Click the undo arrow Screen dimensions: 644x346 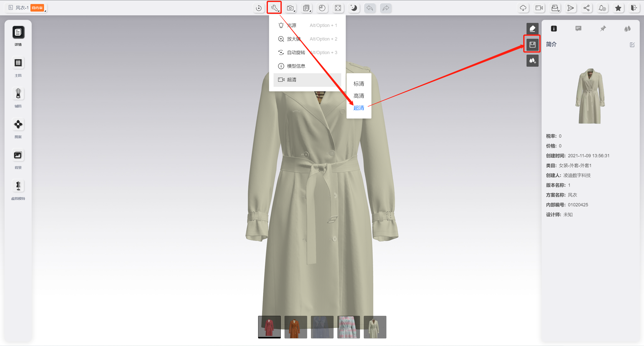(370, 8)
